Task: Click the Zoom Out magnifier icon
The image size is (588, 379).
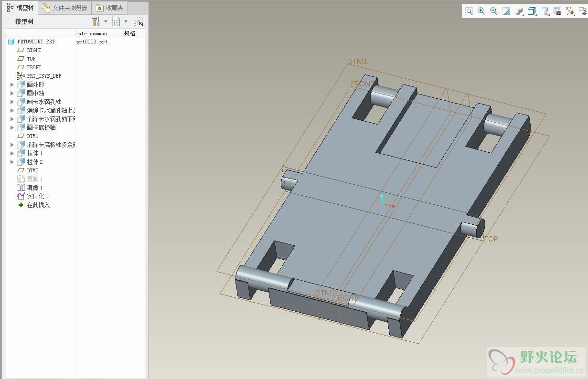Action: 494,11
